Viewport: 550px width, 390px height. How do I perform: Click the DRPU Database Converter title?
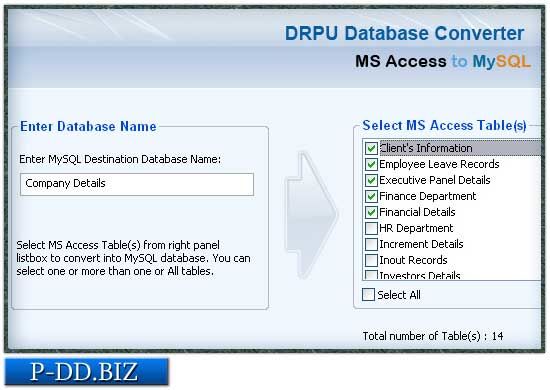coord(404,33)
